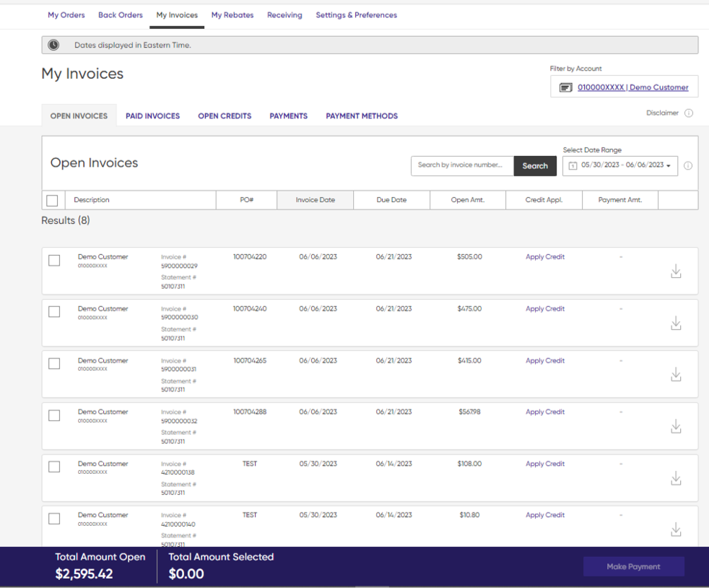Go to My Rebates in top navigation
The width and height of the screenshot is (709, 588).
pyautogui.click(x=232, y=15)
